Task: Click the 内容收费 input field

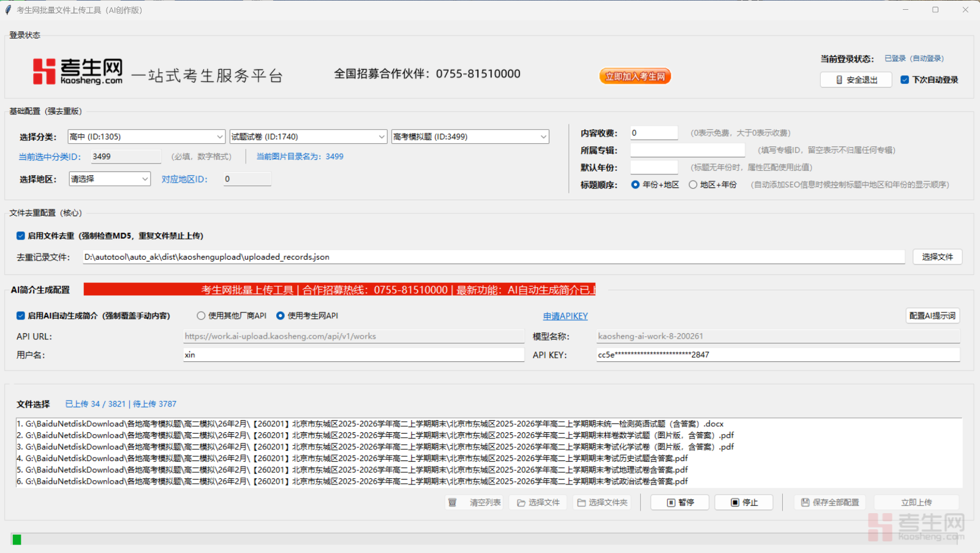Action: click(x=654, y=133)
